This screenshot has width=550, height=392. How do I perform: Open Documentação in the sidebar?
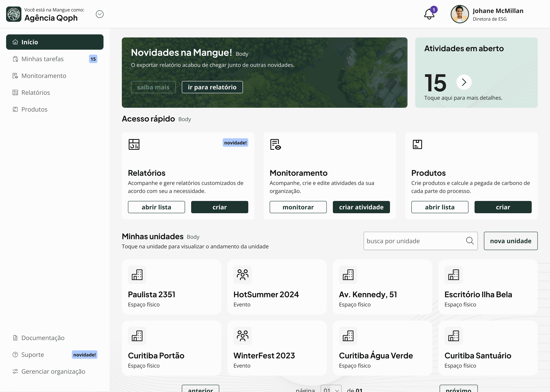pyautogui.click(x=55, y=338)
